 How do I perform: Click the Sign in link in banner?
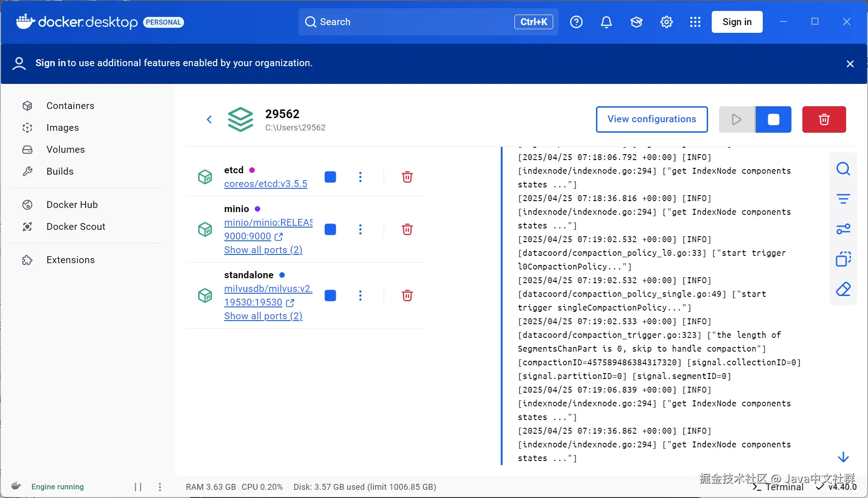51,63
